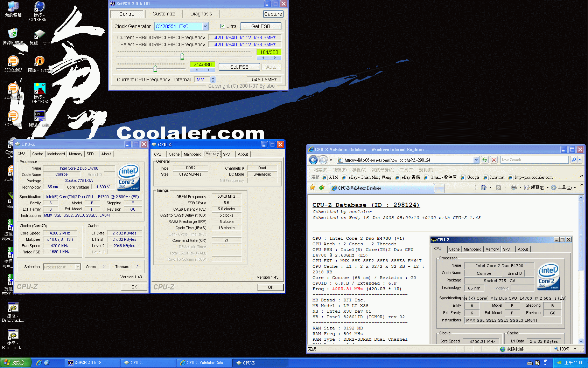Click the IE refresh page icon
Viewport: 588px width, 368px height.
click(485, 160)
